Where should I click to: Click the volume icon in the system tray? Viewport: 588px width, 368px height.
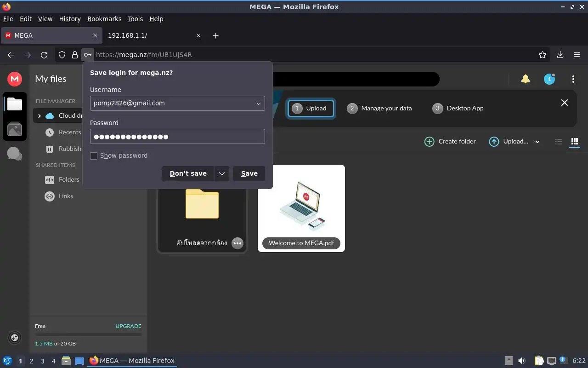(x=522, y=361)
